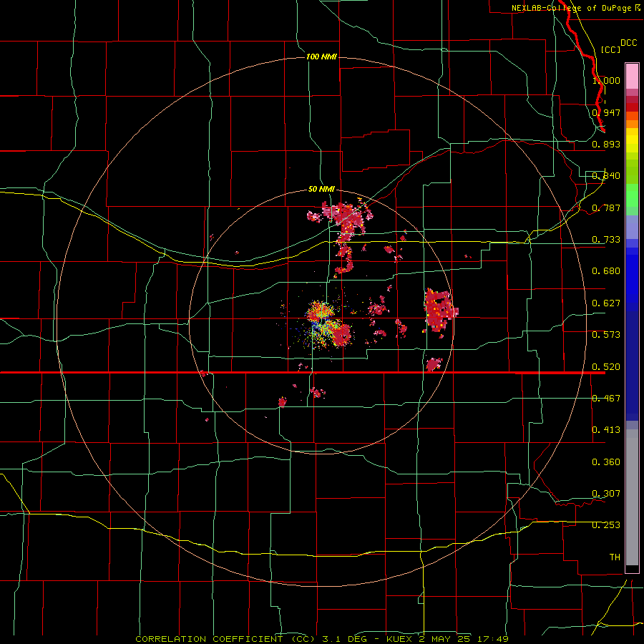Click the 0.627 scale value
This screenshot has height=644, width=644.
606,303
